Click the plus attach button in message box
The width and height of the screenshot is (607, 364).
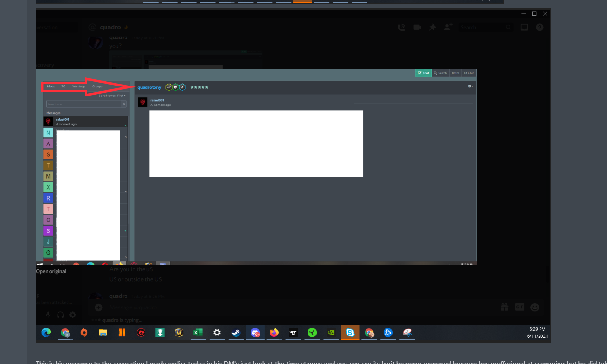(x=98, y=307)
